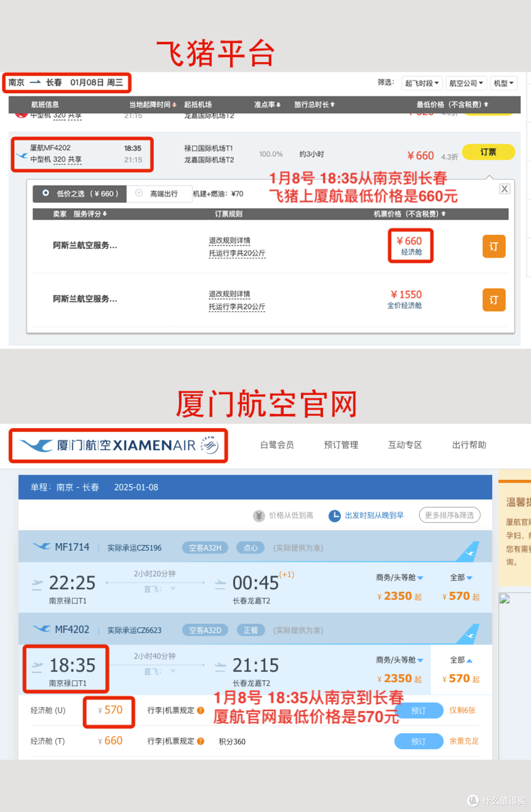Viewport: 531px width, 812px height.
Task: Click landing plane icon beside 21:15
Action: pos(220,667)
